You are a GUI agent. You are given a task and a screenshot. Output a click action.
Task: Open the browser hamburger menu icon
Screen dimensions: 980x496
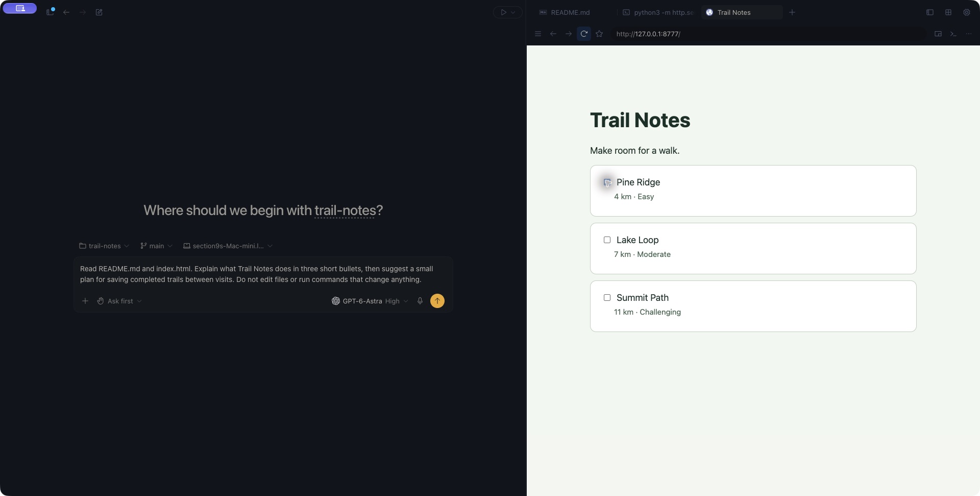(537, 34)
